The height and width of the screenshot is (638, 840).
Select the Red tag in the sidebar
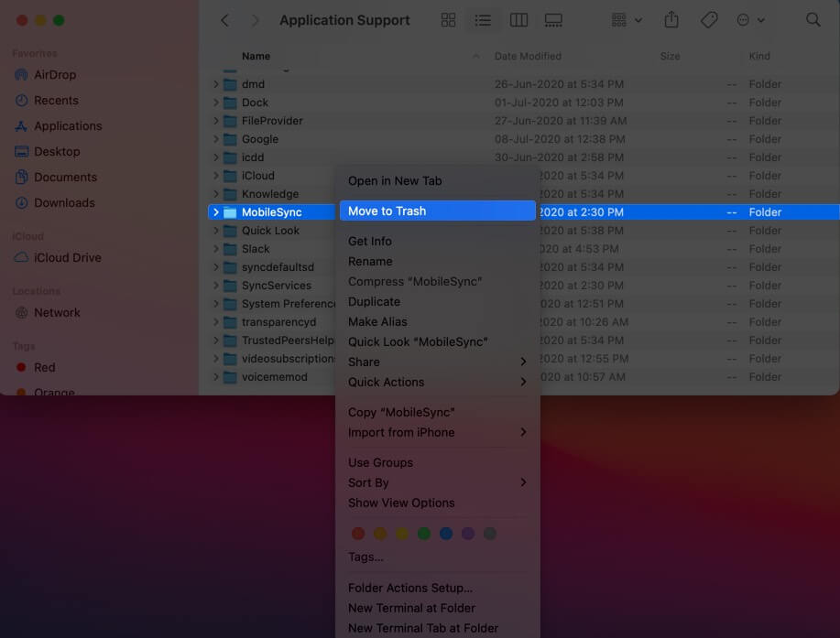(42, 366)
